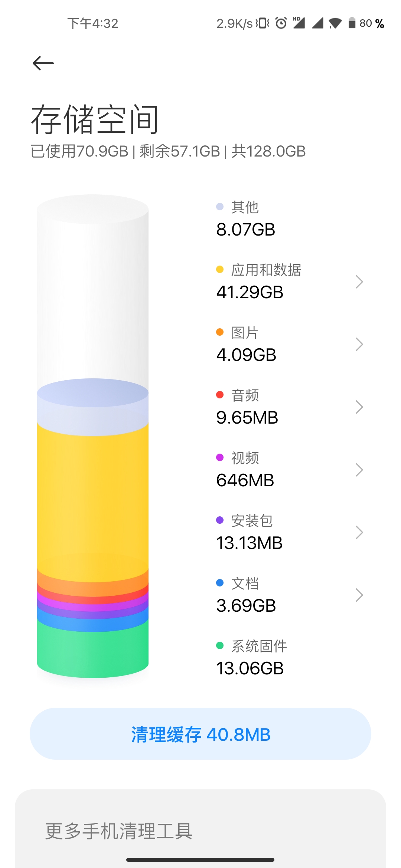Expand the 音频 chevron arrow
Screen dimensions: 401x868
point(359,407)
